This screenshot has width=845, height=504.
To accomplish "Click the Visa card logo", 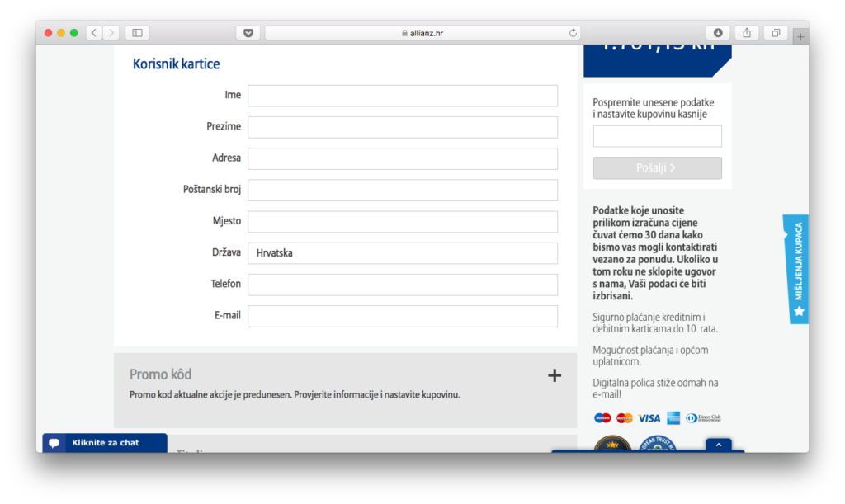I will (649, 418).
